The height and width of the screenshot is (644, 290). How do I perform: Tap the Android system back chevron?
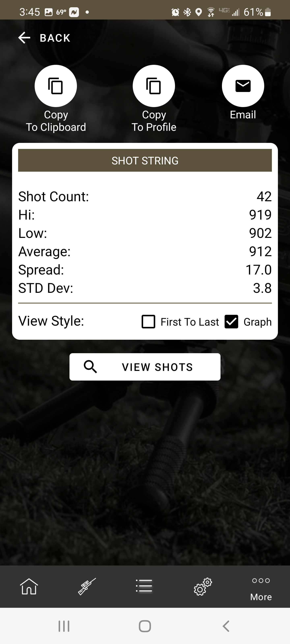(226, 626)
